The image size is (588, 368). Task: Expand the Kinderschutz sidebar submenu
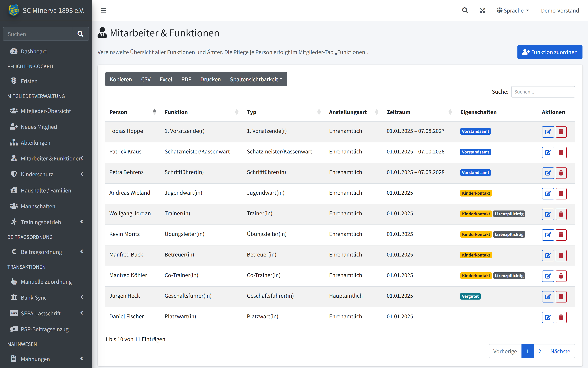(46, 174)
